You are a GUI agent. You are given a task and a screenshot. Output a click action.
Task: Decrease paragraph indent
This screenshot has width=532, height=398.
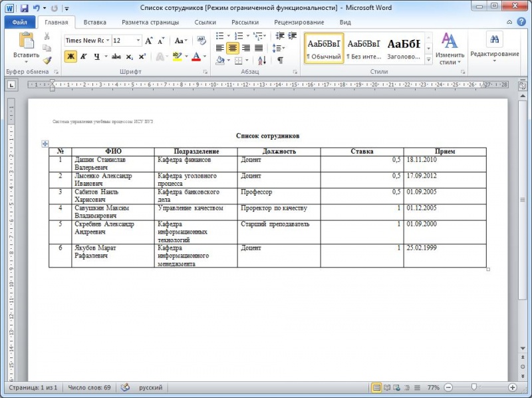pos(280,36)
